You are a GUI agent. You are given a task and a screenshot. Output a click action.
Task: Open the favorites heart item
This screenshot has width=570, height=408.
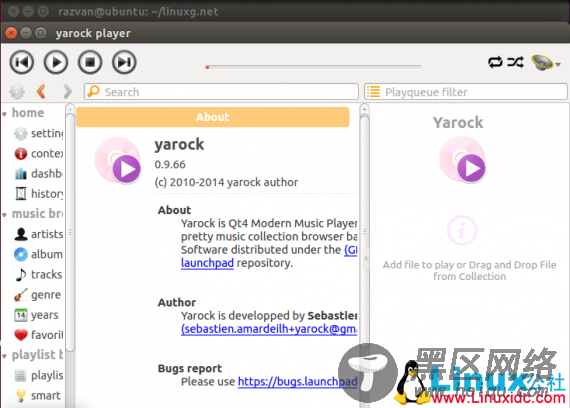coord(38,335)
